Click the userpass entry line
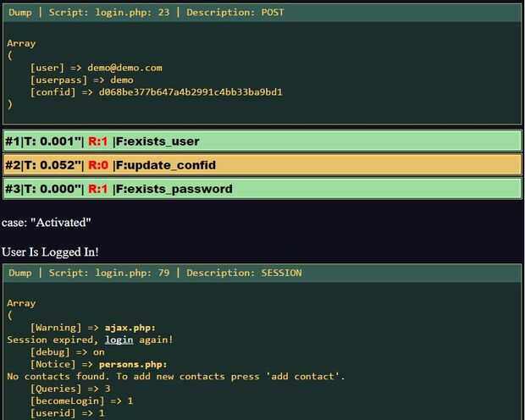The height and width of the screenshot is (420, 525). click(x=81, y=80)
